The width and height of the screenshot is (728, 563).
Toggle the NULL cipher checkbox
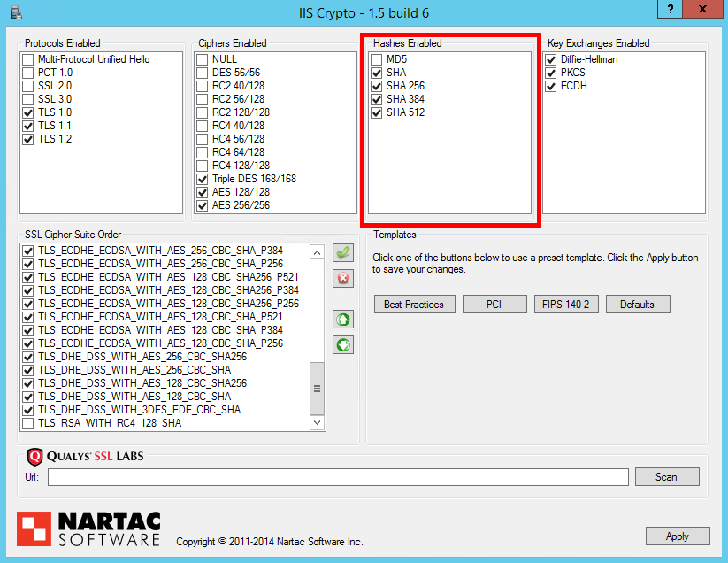coord(202,59)
